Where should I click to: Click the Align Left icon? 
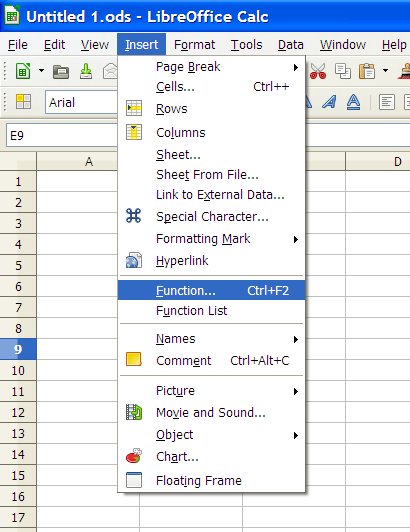click(387, 102)
